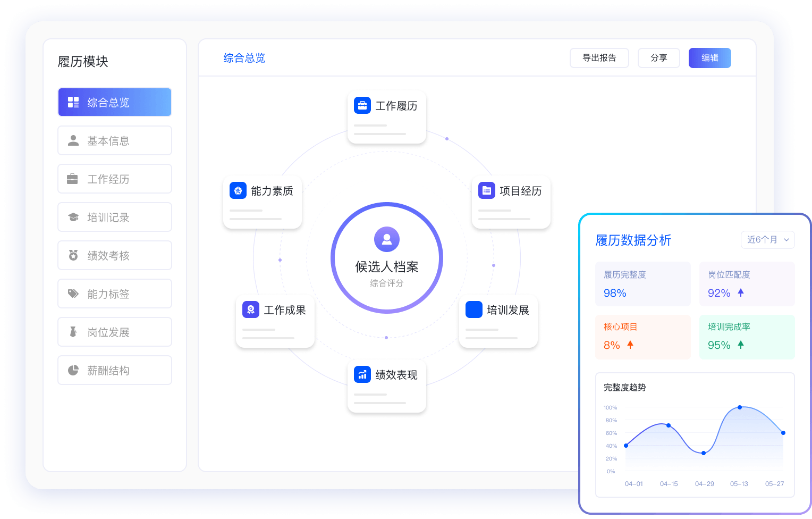Screen dimensions: 812x519
Task: Click the 项目经历 list icon
Action: [487, 190]
